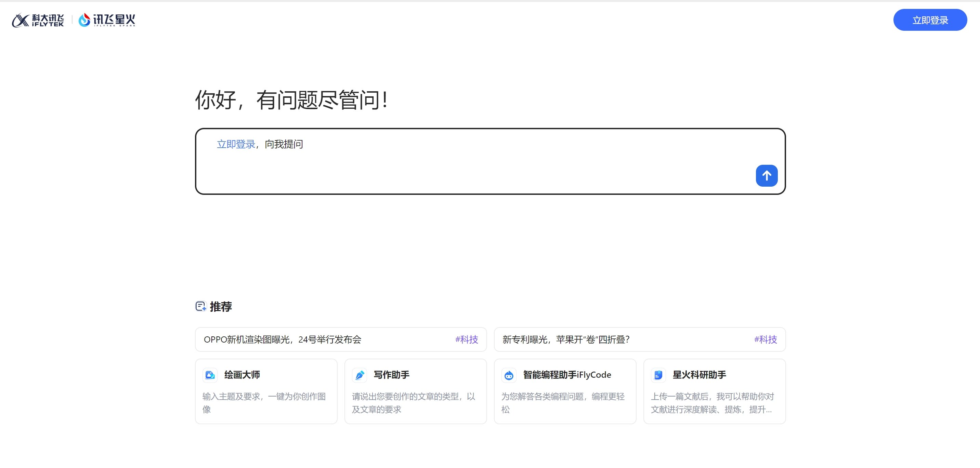Click the #科技 tag on the Apple card

(766, 339)
